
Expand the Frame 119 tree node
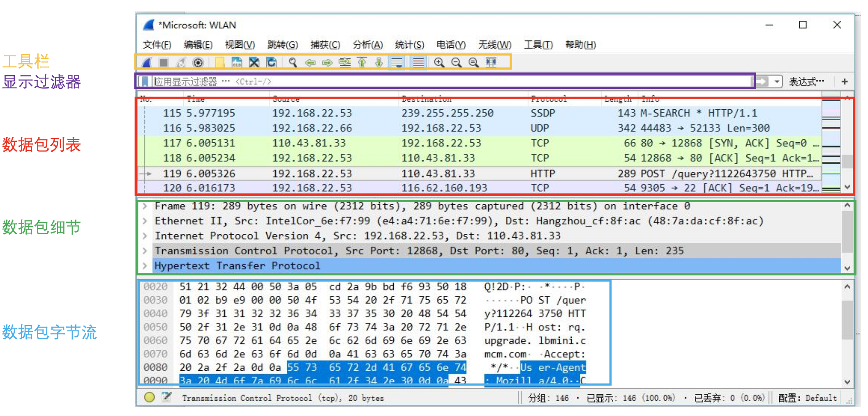pos(145,206)
